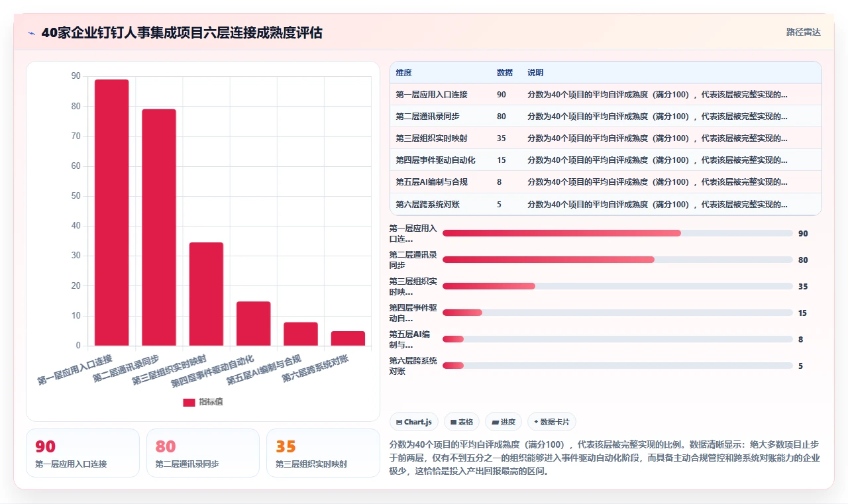Click the 第五层AI编制与合规 bar in the chart
The width and height of the screenshot is (848, 504).
coord(301,334)
